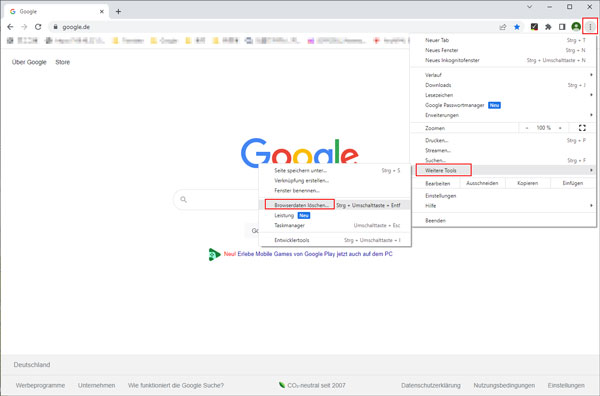Select Fenster benennen...

point(335,190)
